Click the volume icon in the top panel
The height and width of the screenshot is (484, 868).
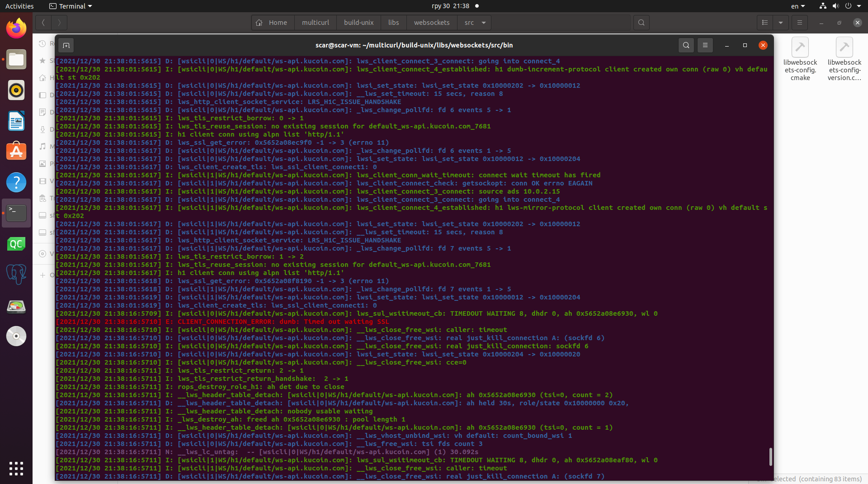[x=835, y=6]
